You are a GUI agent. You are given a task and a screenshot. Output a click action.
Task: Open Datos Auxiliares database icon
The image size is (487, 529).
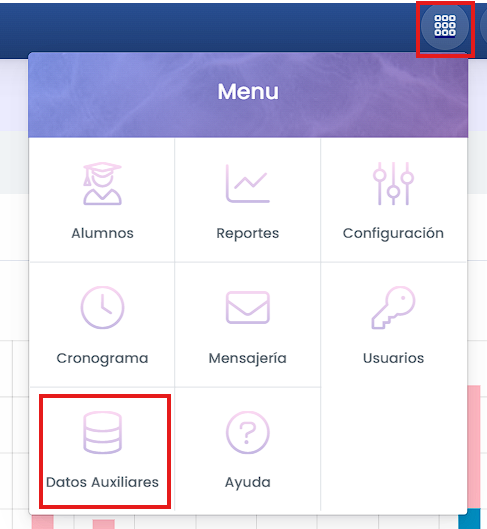click(102, 433)
